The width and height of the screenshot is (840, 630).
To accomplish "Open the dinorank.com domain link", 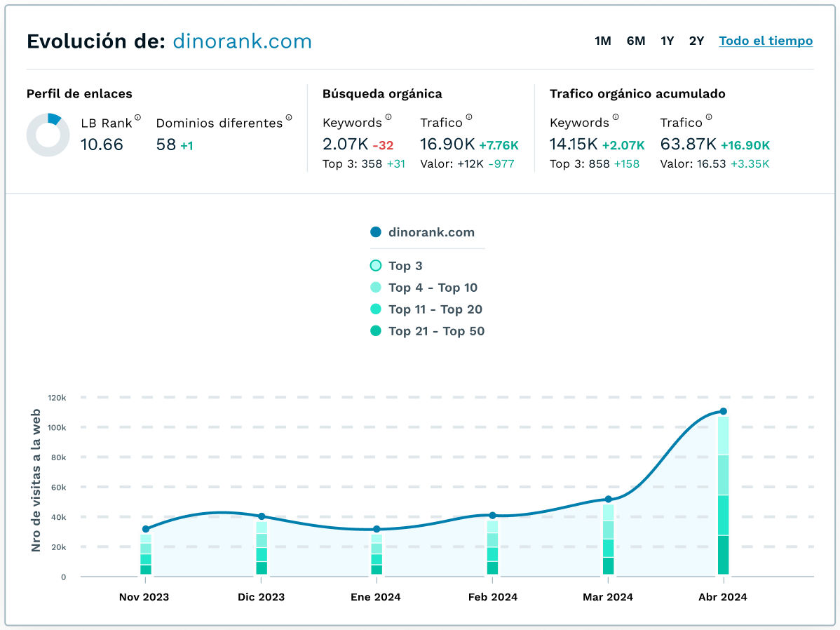I will 242,41.
